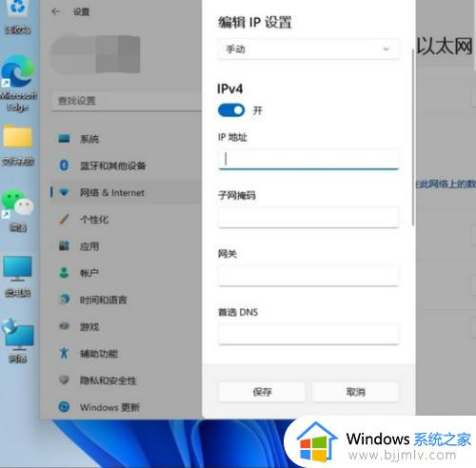The height and width of the screenshot is (468, 476).
Task: Open 系统 in Settings sidebar
Action: click(x=126, y=139)
